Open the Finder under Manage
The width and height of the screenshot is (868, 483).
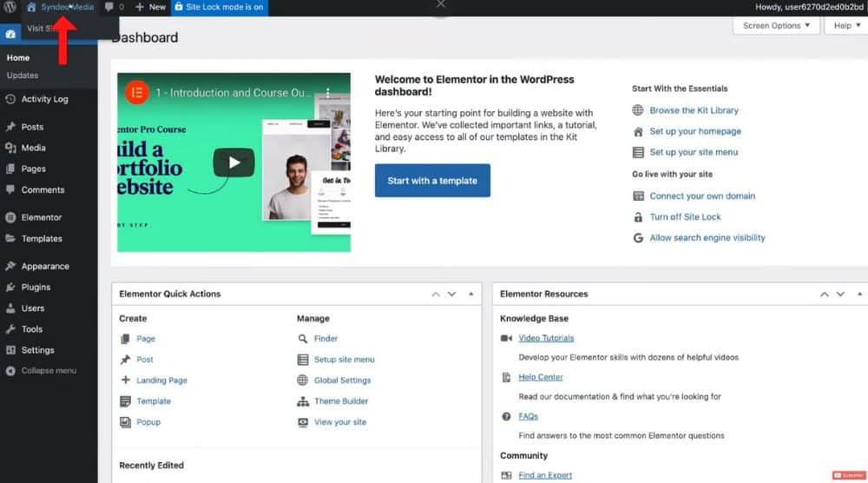coord(325,339)
